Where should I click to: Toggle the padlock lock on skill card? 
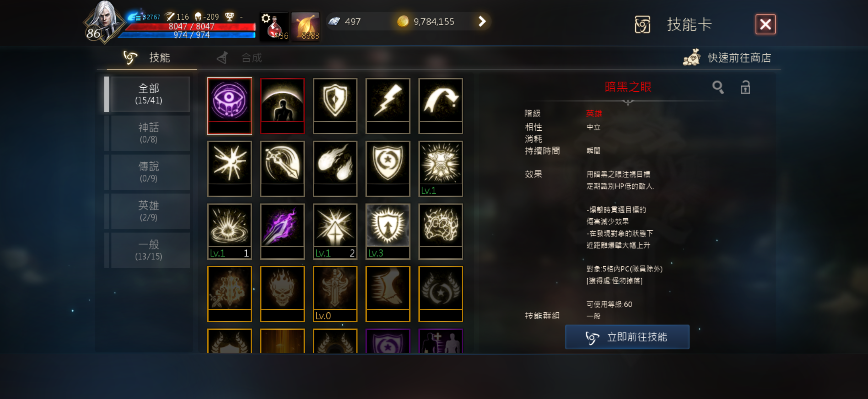tap(745, 88)
